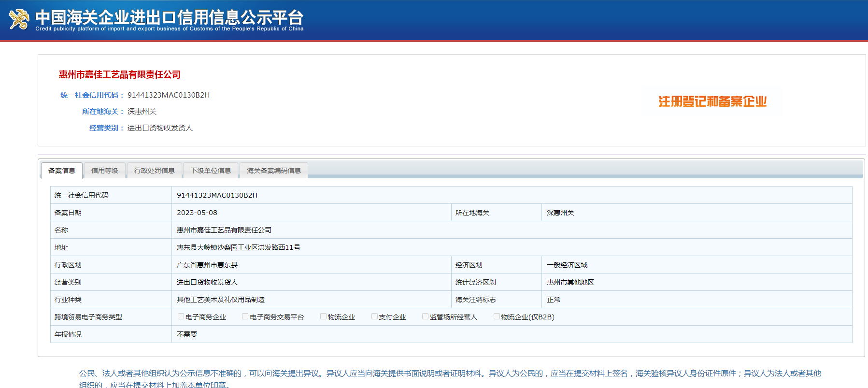Click the 备案日期 label cell
The width and height of the screenshot is (868, 388).
[x=111, y=213]
